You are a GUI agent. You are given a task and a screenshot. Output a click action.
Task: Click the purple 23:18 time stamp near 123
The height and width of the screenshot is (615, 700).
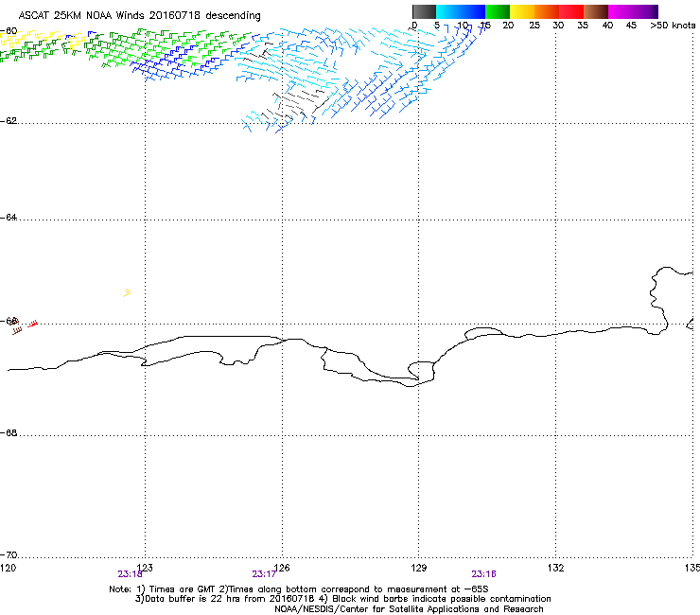tap(130, 574)
